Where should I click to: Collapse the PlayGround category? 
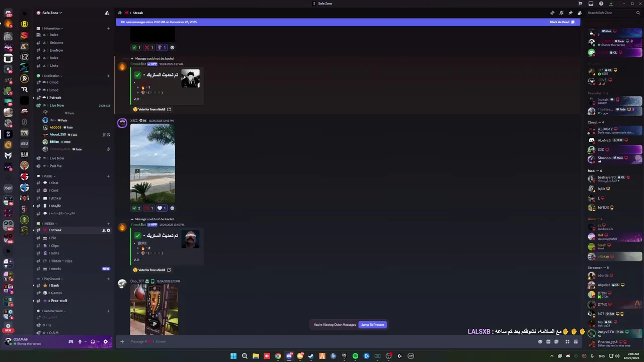pyautogui.click(x=50, y=279)
